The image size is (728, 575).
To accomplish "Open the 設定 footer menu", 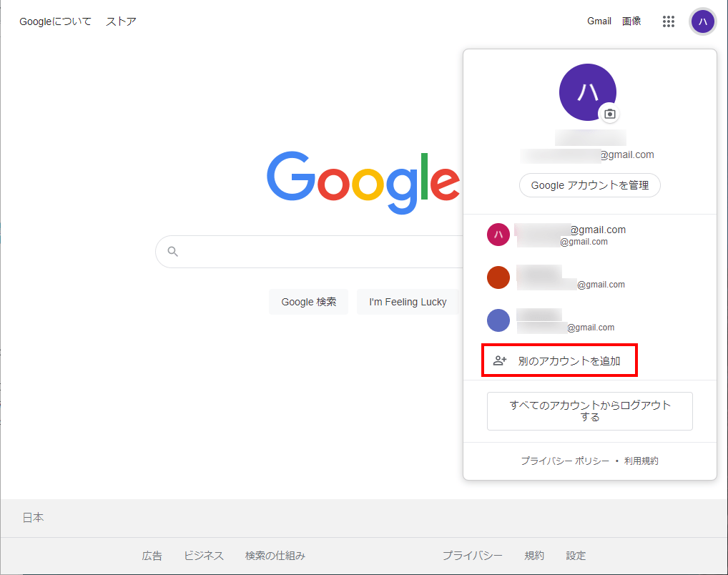I will pos(576,556).
